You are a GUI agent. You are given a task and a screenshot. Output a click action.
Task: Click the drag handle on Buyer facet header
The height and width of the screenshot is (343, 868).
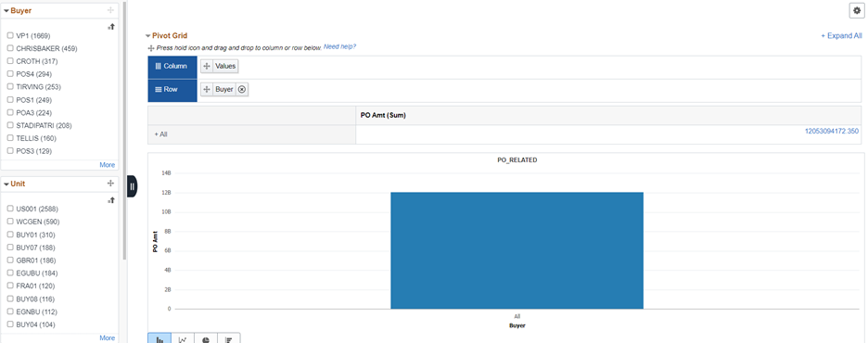click(110, 10)
